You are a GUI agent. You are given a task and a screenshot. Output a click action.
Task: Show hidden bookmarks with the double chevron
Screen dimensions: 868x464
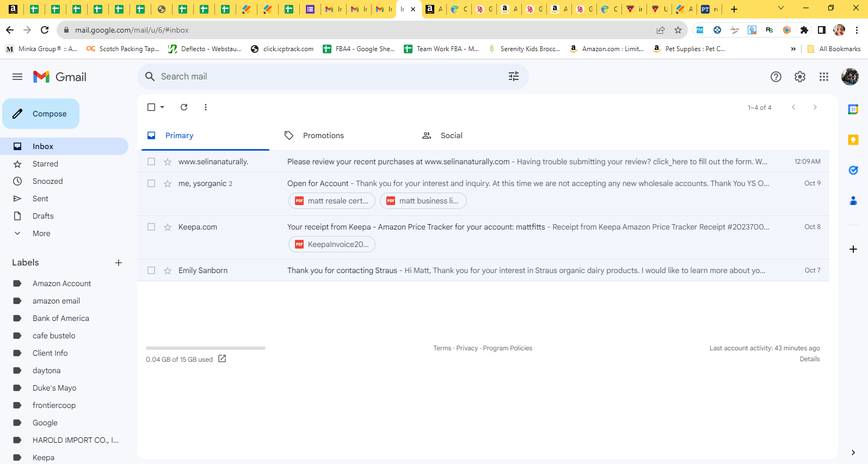coord(793,49)
